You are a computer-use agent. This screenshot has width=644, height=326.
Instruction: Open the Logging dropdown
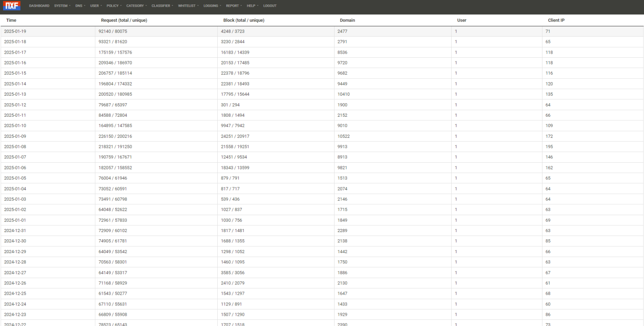pyautogui.click(x=212, y=6)
